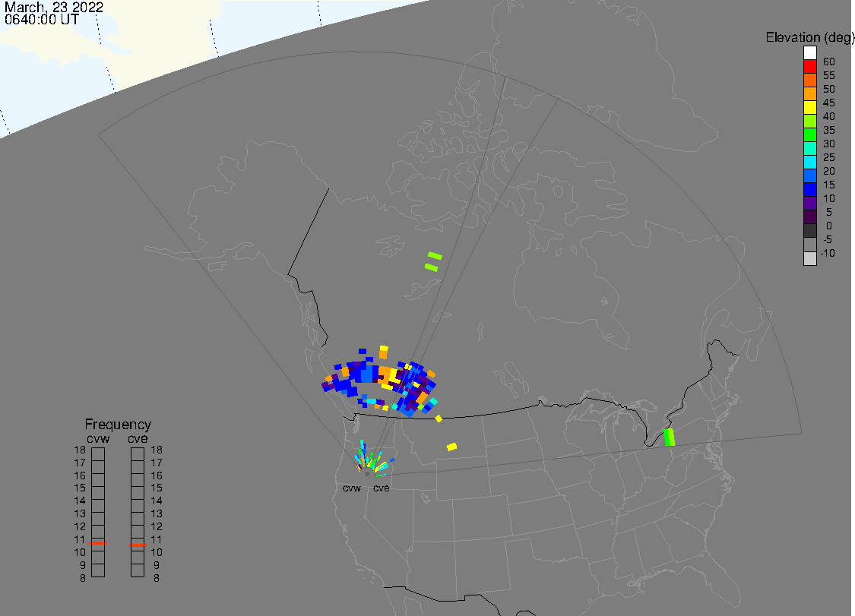855x616 pixels.
Task: Click the bottom cell of cve frequency bar
Action: pyautogui.click(x=138, y=571)
